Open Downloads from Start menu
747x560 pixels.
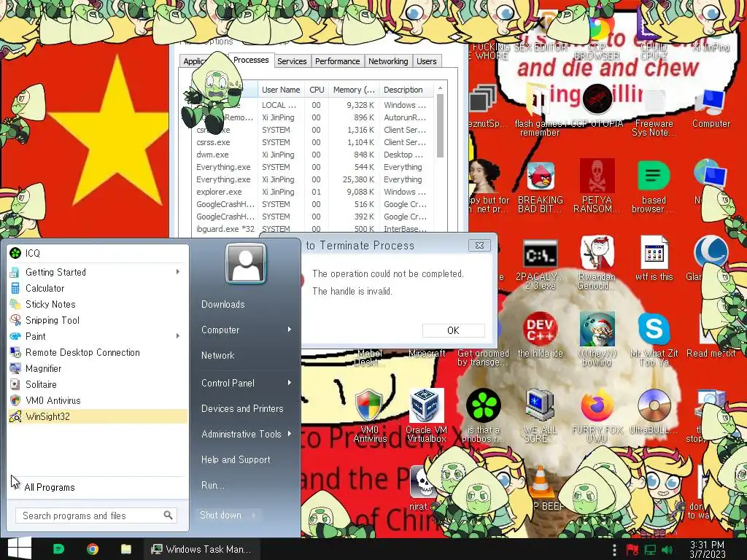(223, 304)
